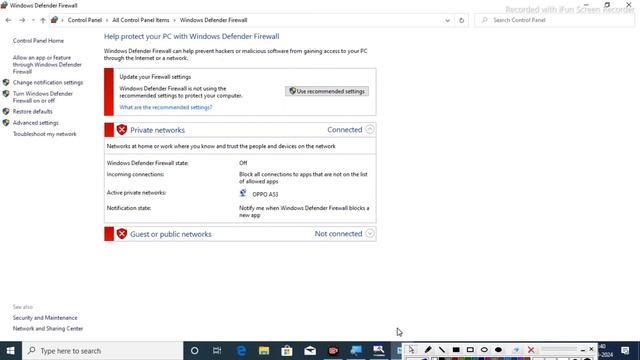Click shield icon beside Advanced settings
This screenshot has width=640, height=360.
[6, 123]
